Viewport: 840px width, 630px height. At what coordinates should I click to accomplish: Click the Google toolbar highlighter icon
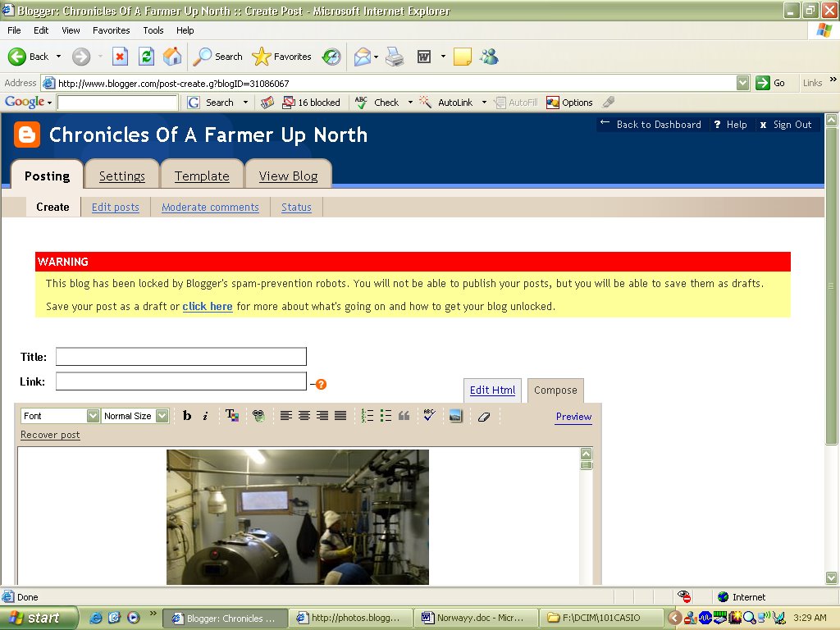[608, 102]
